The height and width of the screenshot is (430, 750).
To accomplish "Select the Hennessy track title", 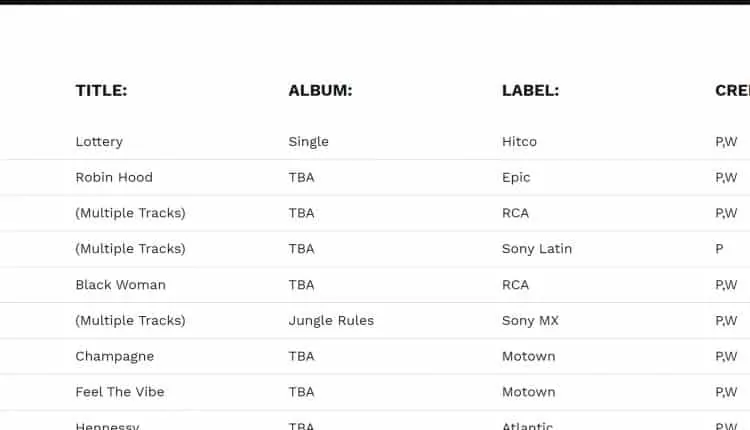I will (107, 425).
